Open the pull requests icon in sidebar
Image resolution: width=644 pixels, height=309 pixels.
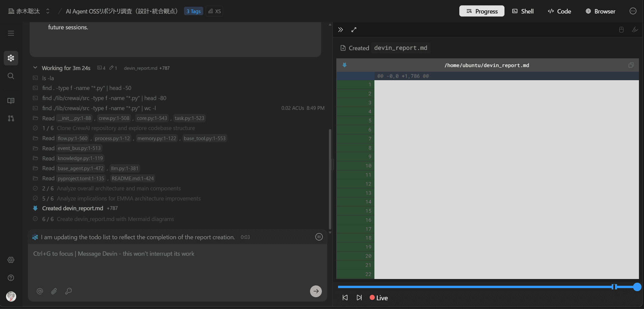pos(11,118)
